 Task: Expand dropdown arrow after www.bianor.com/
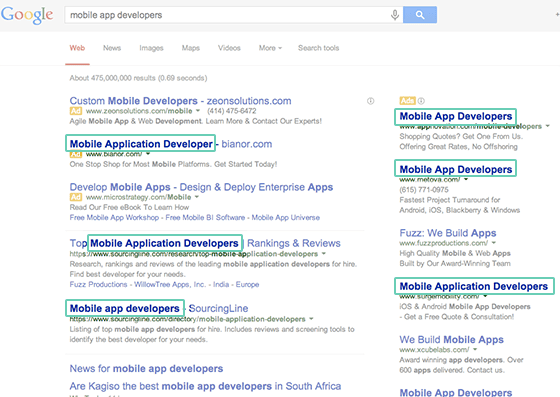[x=148, y=154]
